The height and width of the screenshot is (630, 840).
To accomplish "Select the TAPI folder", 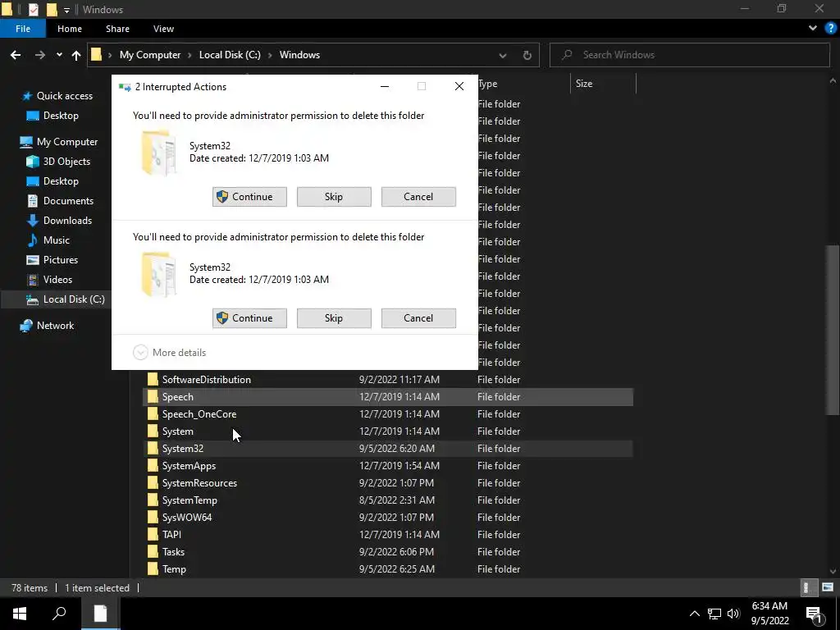I will pyautogui.click(x=388, y=535).
